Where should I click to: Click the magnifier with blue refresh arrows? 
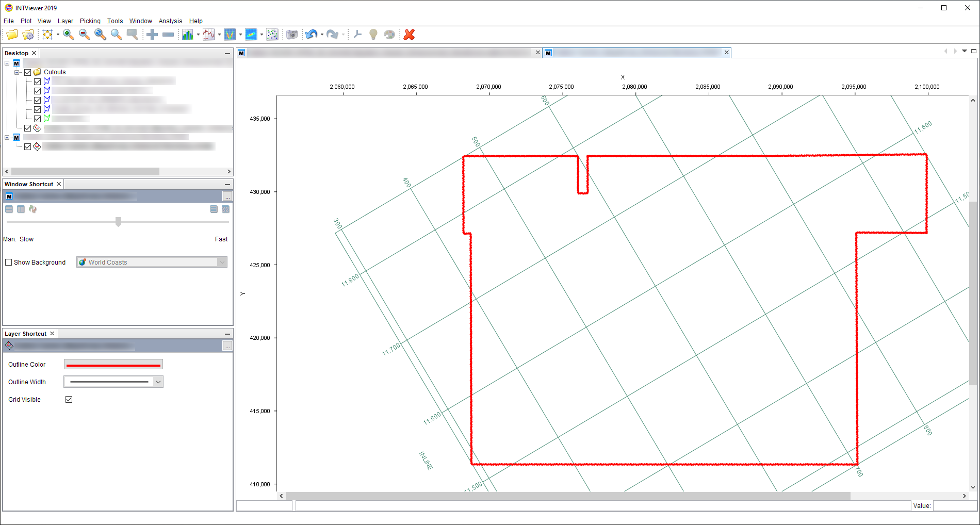[x=100, y=35]
